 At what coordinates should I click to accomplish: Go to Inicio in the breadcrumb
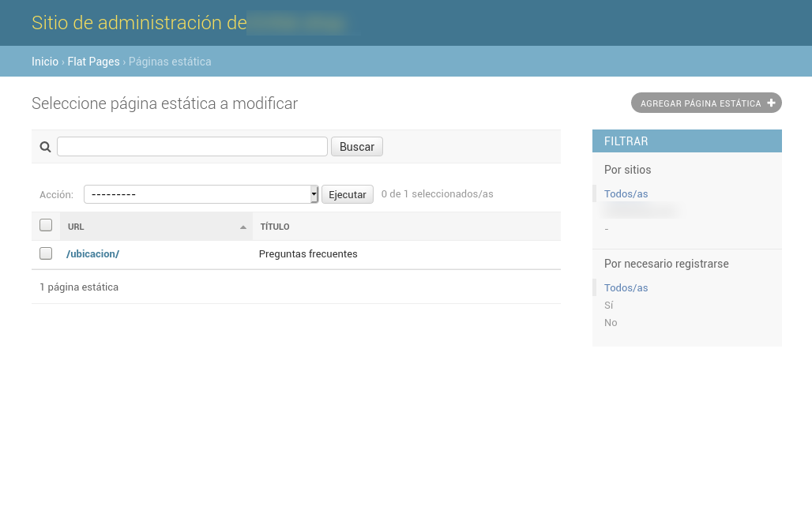(45, 62)
